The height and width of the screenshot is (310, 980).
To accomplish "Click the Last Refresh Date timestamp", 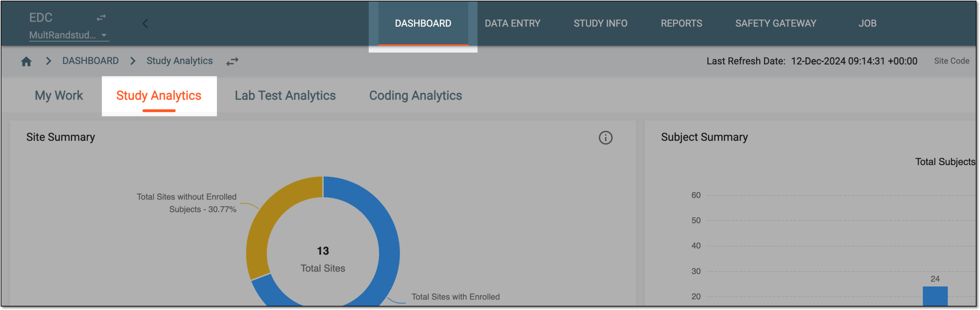I will click(854, 61).
